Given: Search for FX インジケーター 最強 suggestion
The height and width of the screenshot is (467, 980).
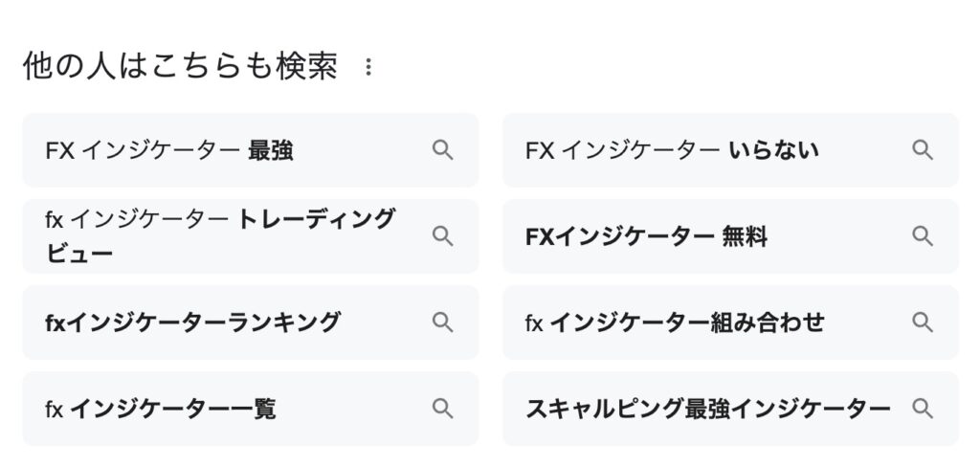Looking at the screenshot, I should coord(169,150).
